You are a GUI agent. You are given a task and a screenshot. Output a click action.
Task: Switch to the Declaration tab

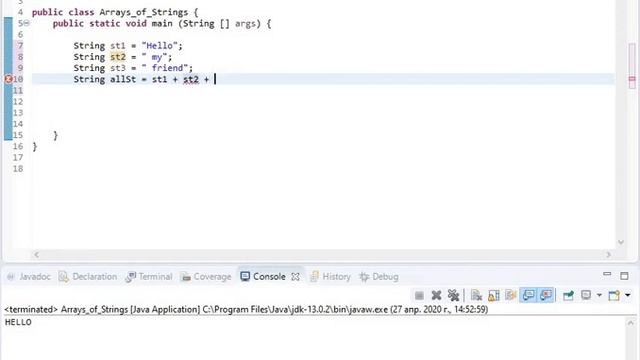[x=88, y=277]
